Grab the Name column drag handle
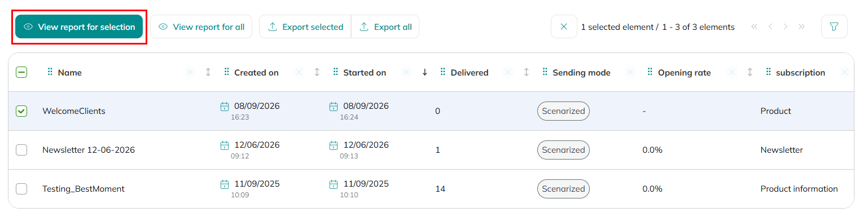This screenshot has height=221, width=868. coord(50,72)
